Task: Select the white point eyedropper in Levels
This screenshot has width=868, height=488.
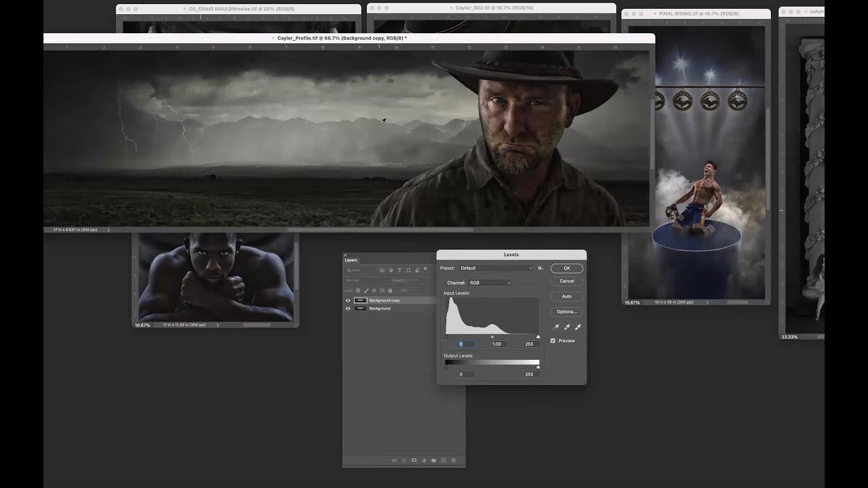Action: click(578, 327)
